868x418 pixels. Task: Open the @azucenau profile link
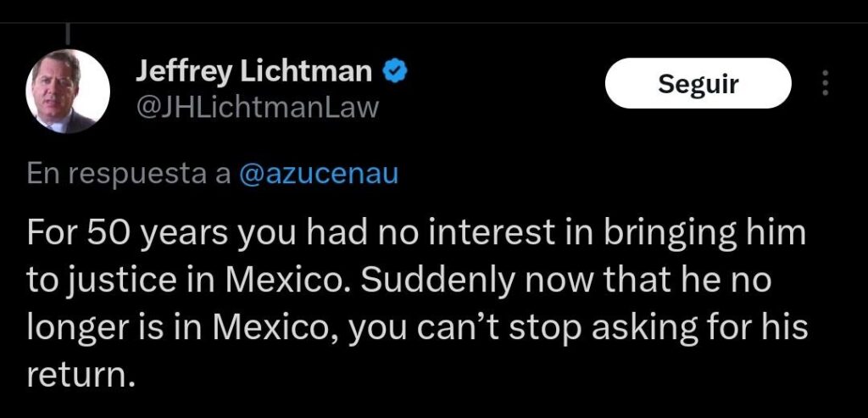tap(319, 175)
